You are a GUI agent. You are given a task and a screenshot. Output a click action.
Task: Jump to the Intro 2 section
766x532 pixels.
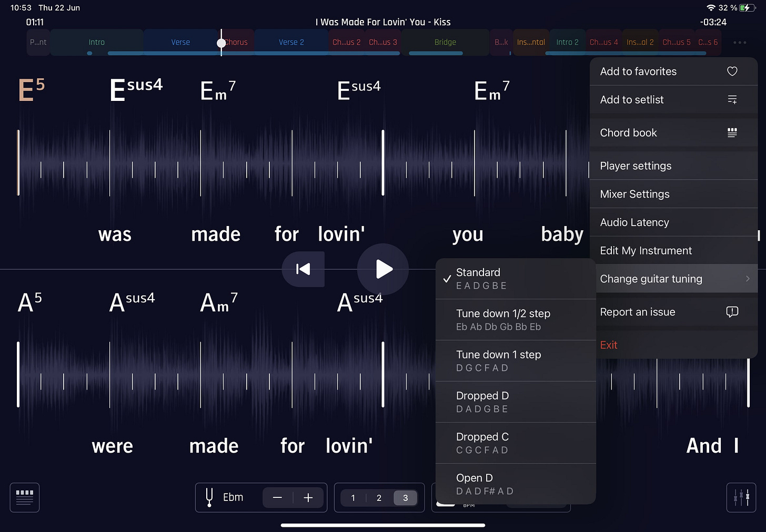click(x=567, y=42)
